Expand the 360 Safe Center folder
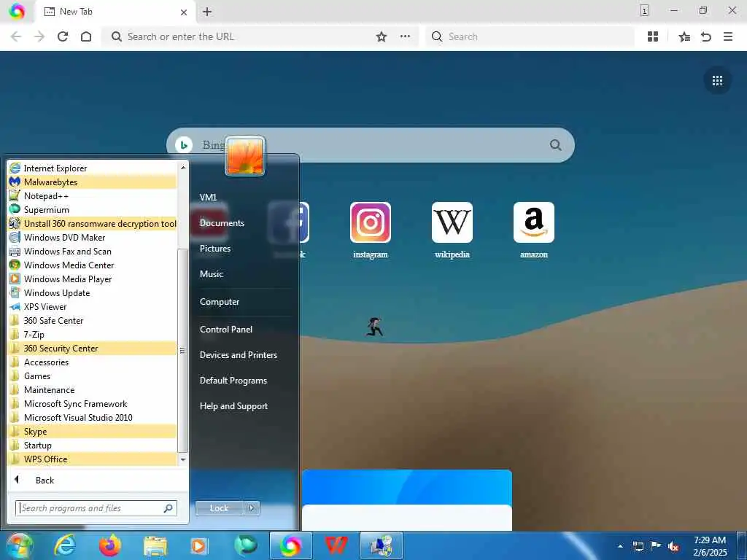 click(x=92, y=321)
